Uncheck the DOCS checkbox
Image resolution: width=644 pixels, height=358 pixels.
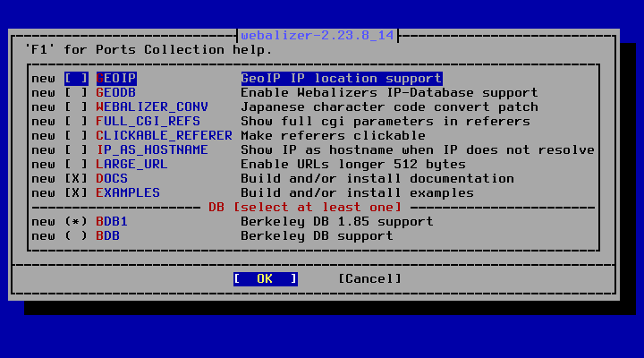(x=76, y=178)
